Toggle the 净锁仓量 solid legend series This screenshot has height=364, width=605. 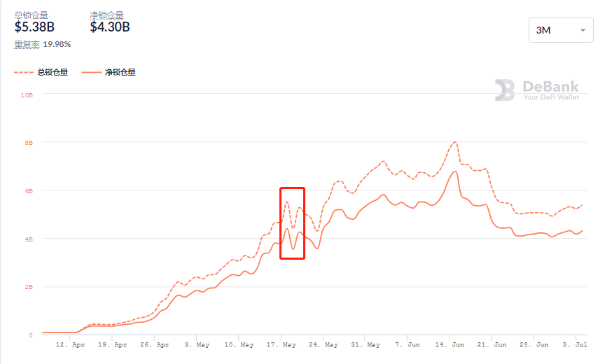point(109,72)
